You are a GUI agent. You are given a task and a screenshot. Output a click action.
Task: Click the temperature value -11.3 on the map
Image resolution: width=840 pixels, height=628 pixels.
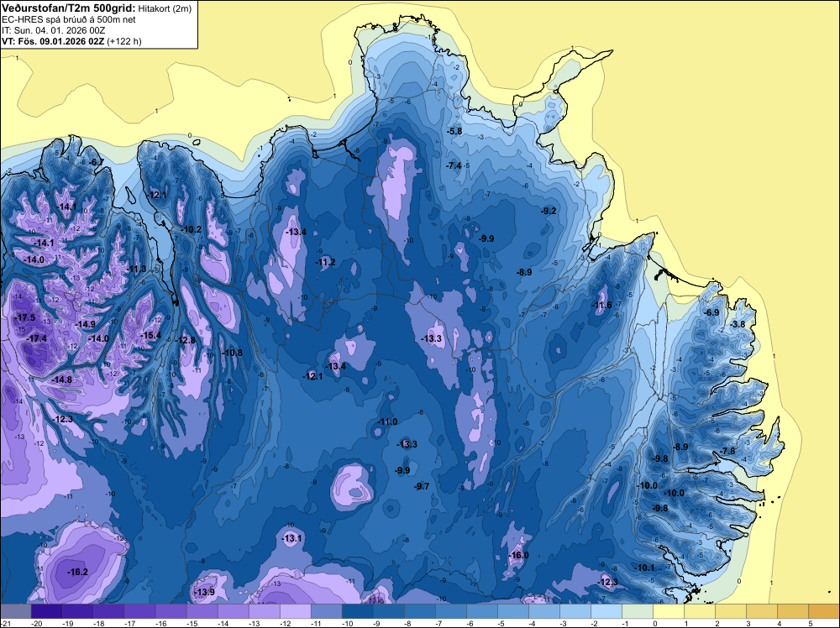coord(137,270)
